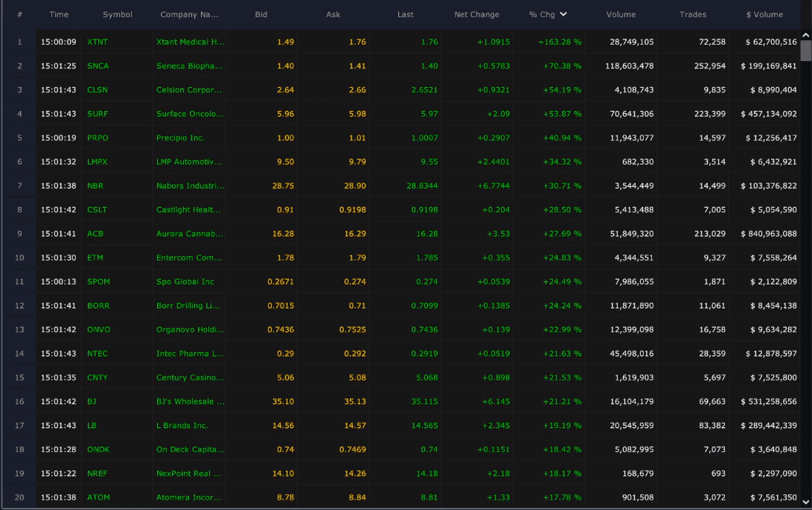Sort by the Symbol column header

(118, 14)
